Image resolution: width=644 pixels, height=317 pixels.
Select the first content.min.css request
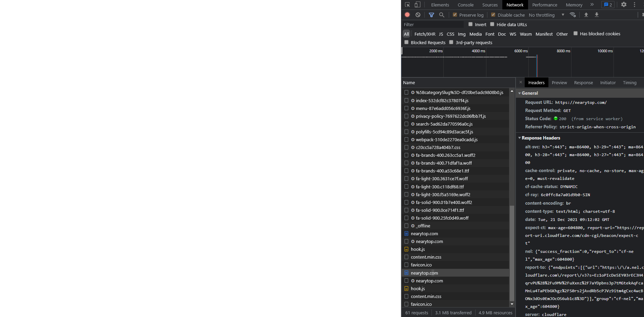456,257
